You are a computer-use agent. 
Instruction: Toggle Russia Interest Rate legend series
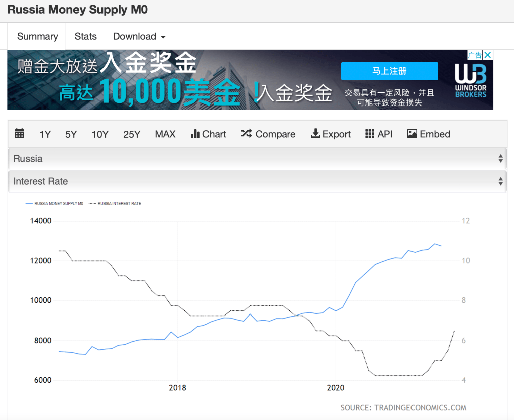pyautogui.click(x=115, y=204)
